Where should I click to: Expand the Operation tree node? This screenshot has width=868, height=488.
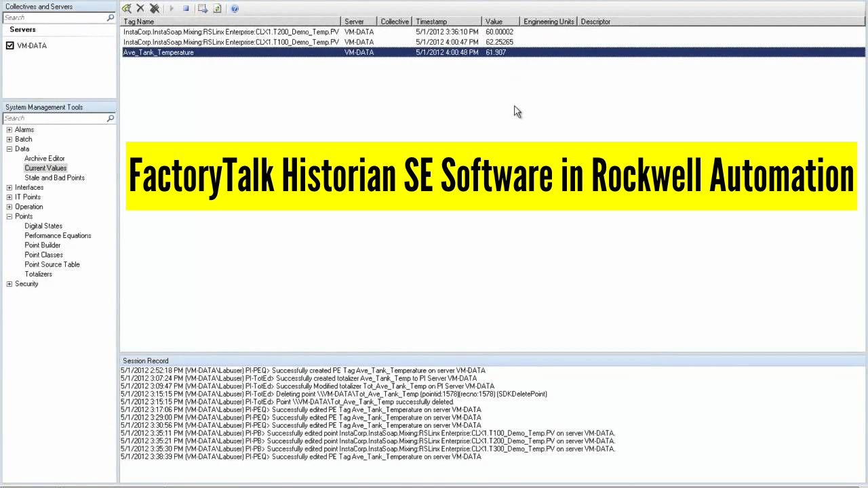click(9, 207)
